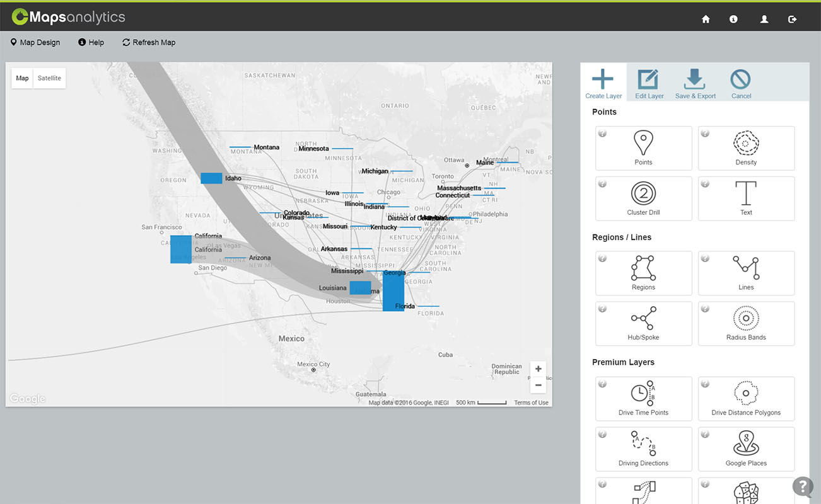
Task: Open help tooltip on Driving Directions card
Action: coord(602,434)
